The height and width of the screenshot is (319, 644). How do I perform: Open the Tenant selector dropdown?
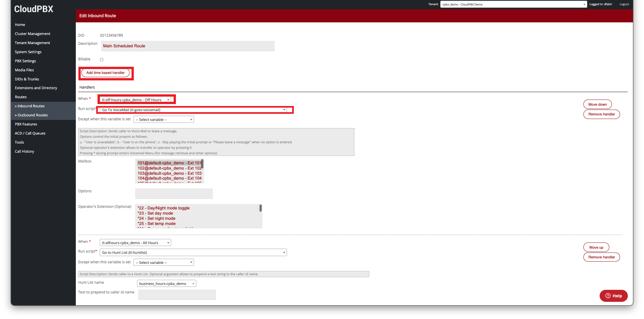point(513,4)
